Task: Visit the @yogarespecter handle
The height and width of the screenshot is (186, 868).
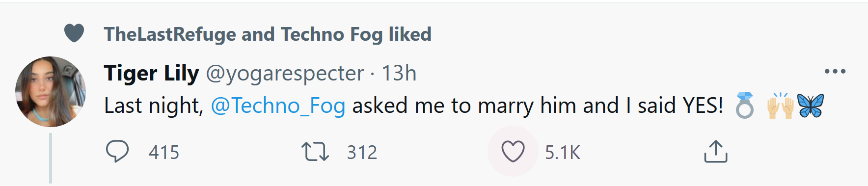Action: 285,74
